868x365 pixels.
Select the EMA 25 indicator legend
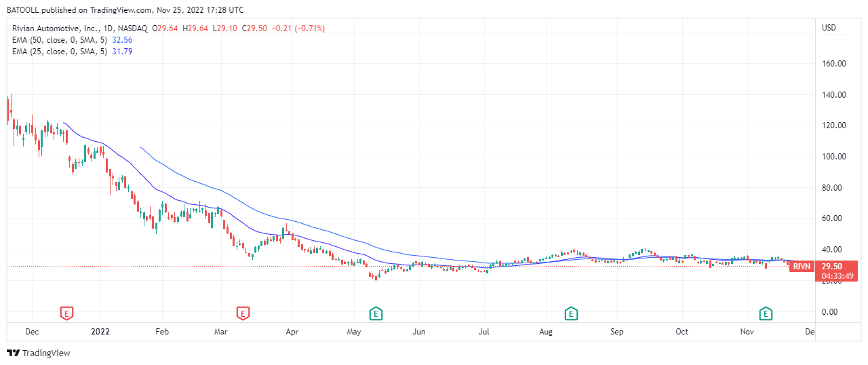tap(57, 51)
